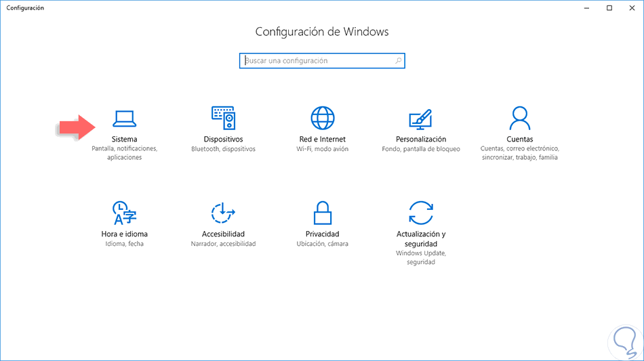Click the Actualización y seguridad label
Screen dimensions: 644x361
pyautogui.click(x=420, y=239)
